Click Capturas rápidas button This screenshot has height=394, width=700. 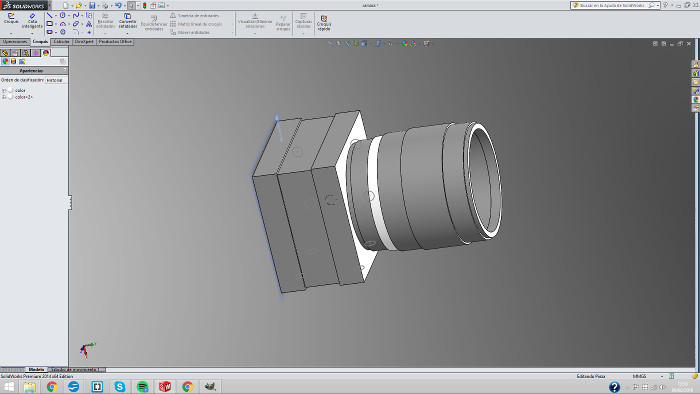pos(304,21)
